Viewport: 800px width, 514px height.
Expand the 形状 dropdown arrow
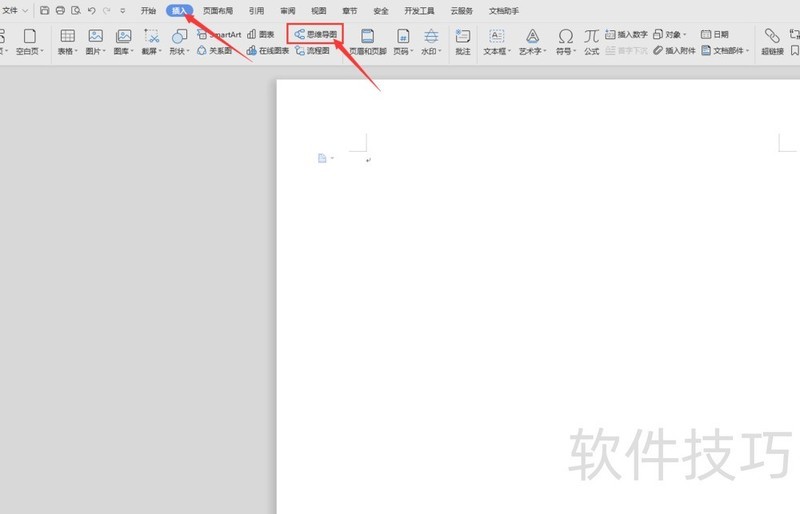coord(188,51)
